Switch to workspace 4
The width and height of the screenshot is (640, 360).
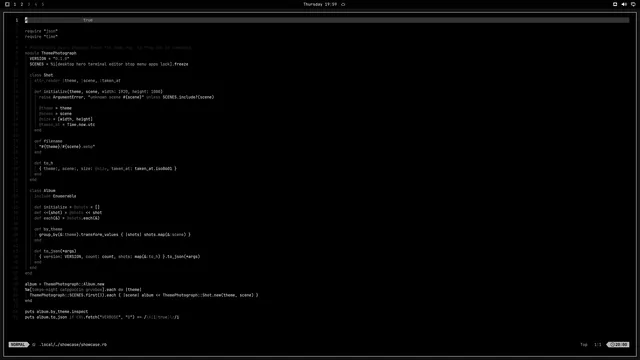pyautogui.click(x=36, y=4)
